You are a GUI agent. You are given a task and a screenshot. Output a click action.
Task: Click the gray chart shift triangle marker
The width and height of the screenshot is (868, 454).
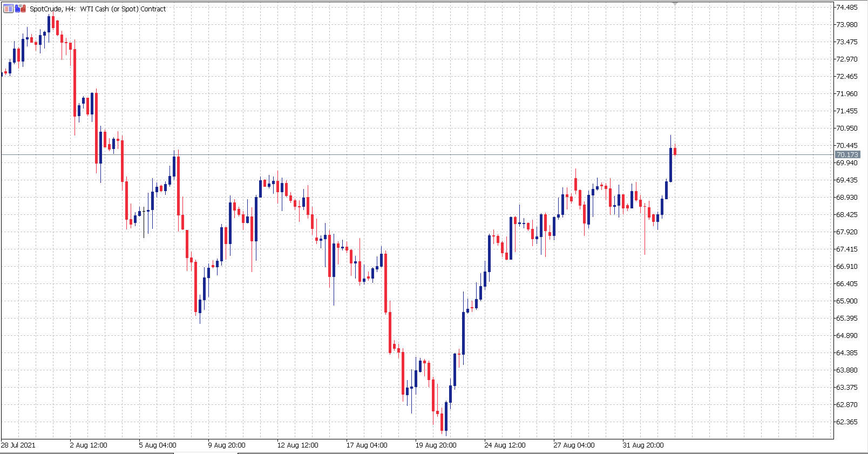(675, 4)
